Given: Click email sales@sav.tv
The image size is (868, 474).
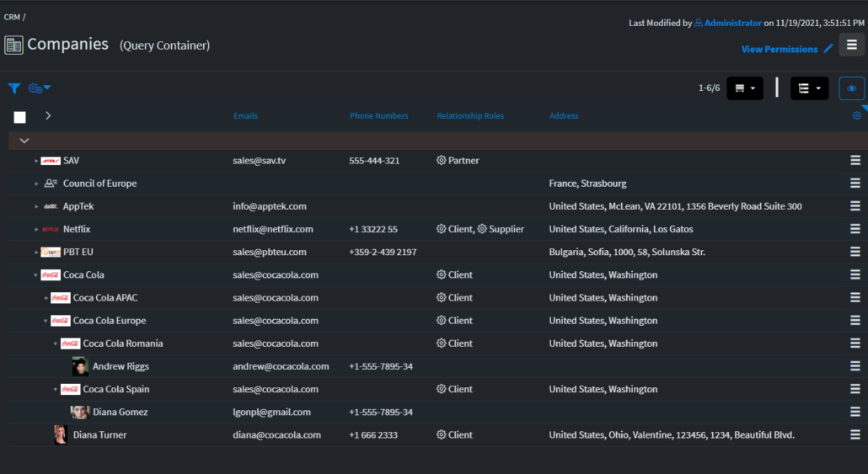Looking at the screenshot, I should (259, 161).
